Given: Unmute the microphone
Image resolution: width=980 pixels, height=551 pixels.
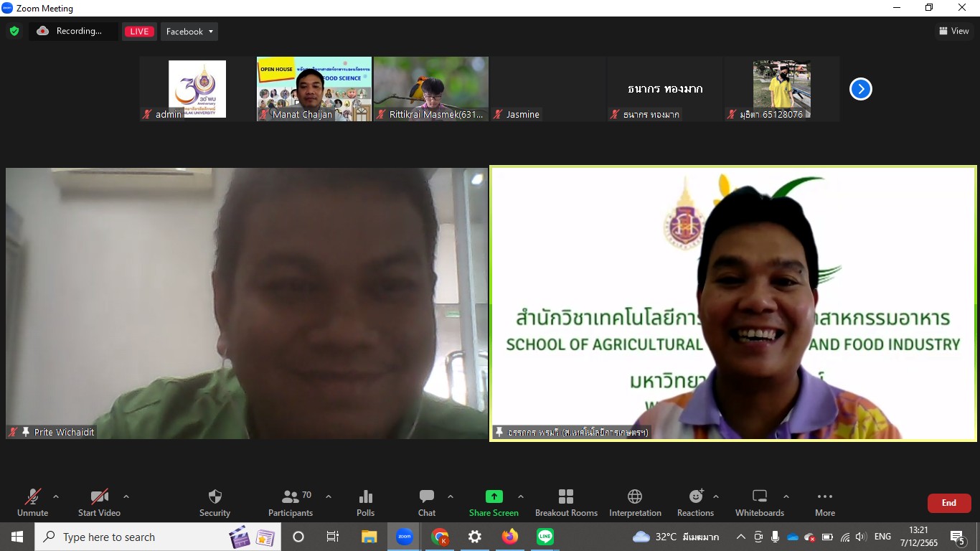Looking at the screenshot, I should coord(32,502).
